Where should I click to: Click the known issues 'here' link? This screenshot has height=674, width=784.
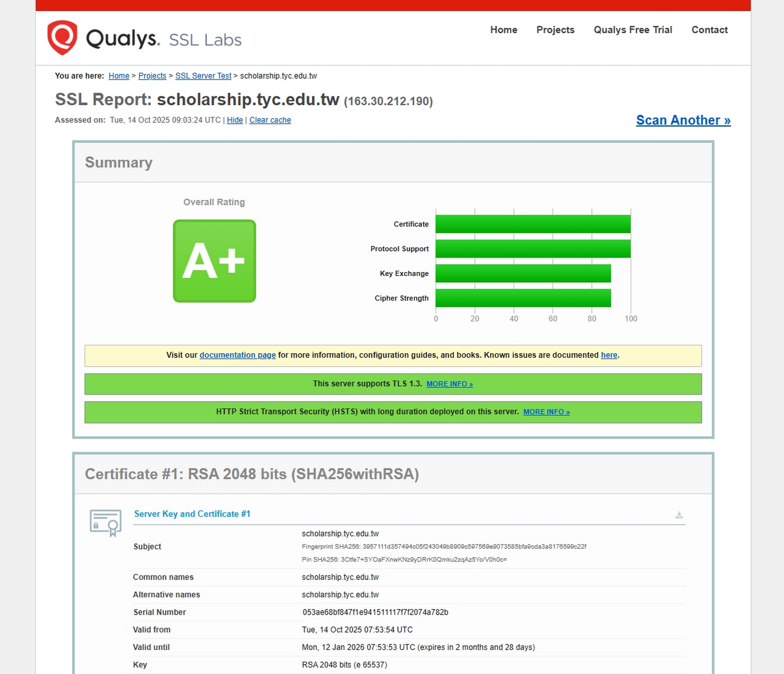(609, 355)
